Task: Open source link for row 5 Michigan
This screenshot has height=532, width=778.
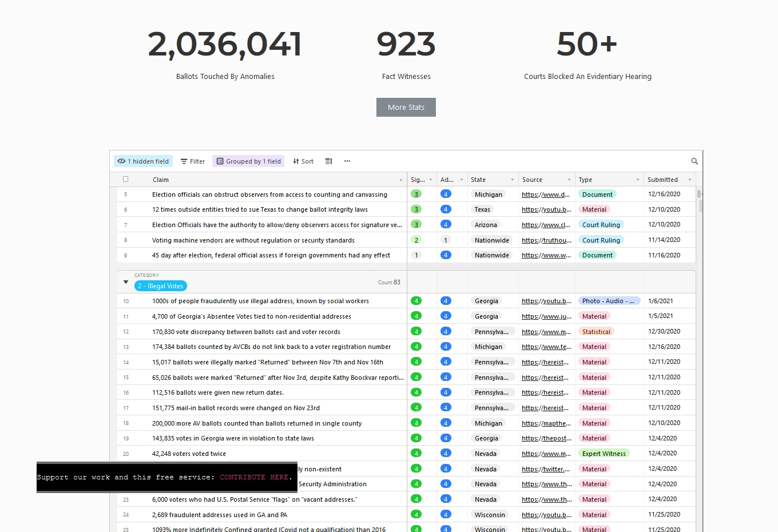Action: 546,194
